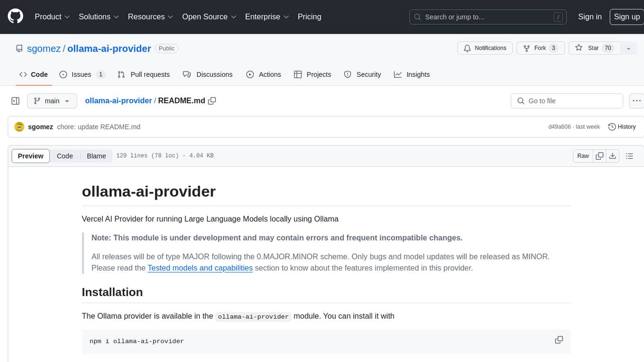Open Tested models and capabilities link
The height and width of the screenshot is (362, 644).
pos(200,268)
